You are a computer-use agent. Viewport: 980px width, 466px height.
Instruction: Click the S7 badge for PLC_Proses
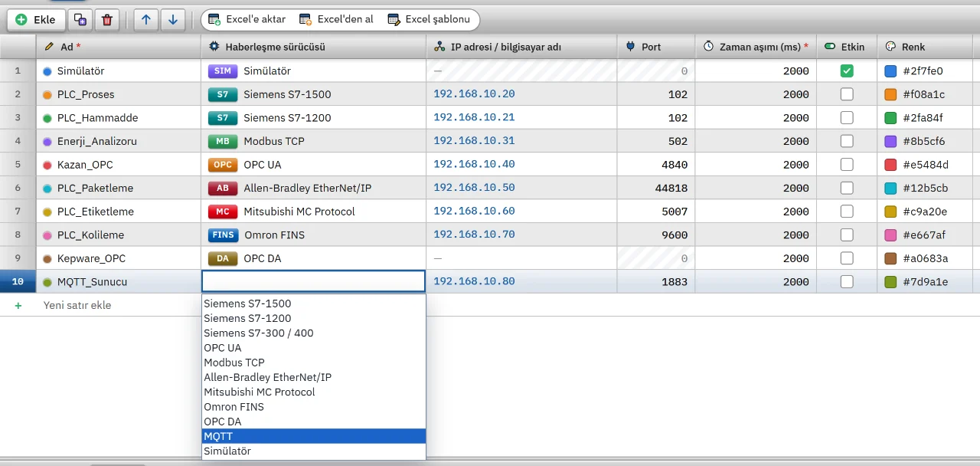pos(222,94)
